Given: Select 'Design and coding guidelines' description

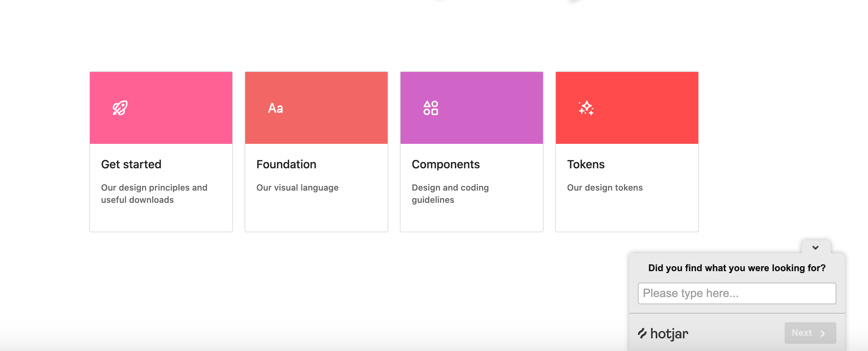Looking at the screenshot, I should click(450, 194).
